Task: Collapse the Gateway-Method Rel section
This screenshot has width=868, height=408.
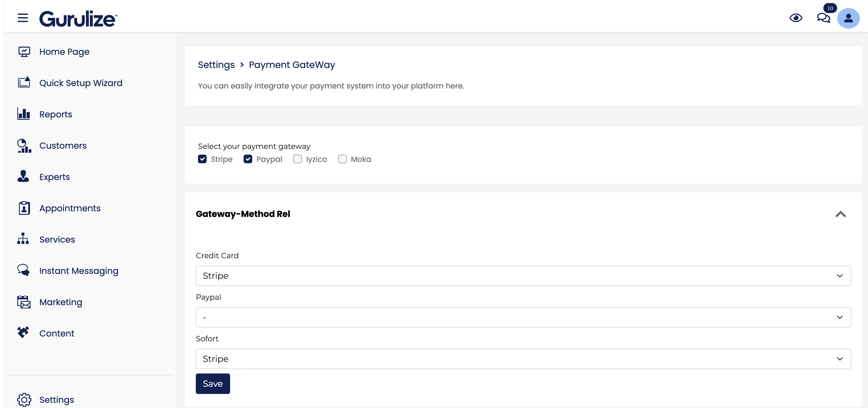Action: coord(841,214)
